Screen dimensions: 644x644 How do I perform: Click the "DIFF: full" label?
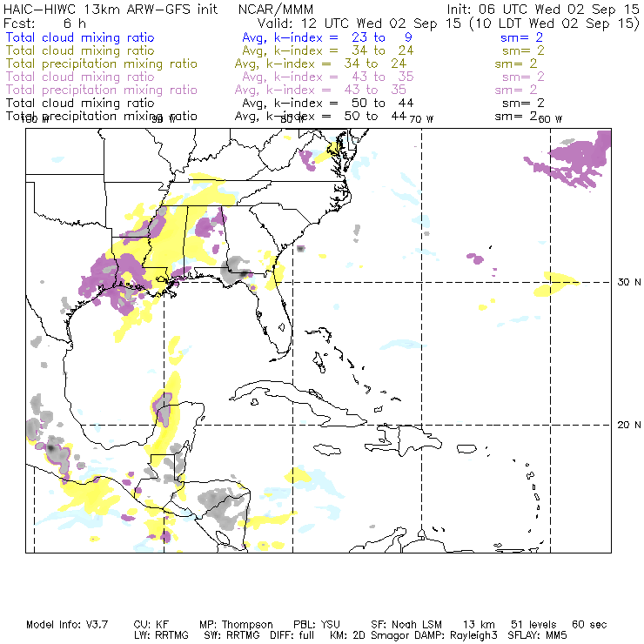[292, 635]
